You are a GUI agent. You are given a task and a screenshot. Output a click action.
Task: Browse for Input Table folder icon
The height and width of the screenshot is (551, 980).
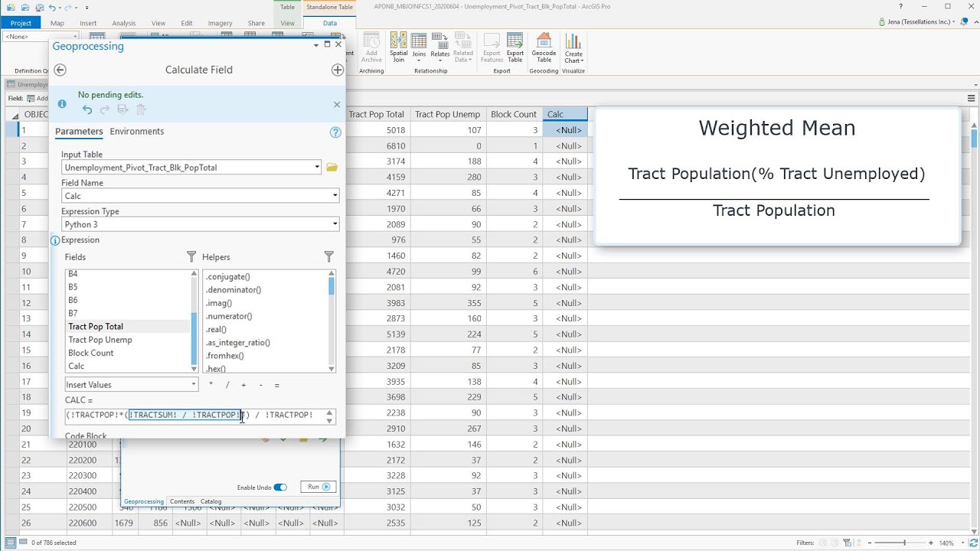(332, 167)
